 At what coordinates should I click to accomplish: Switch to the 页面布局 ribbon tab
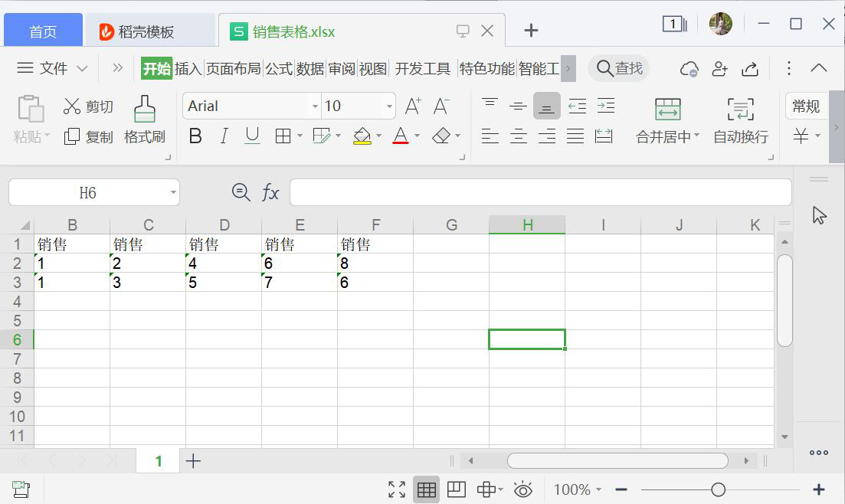point(234,68)
